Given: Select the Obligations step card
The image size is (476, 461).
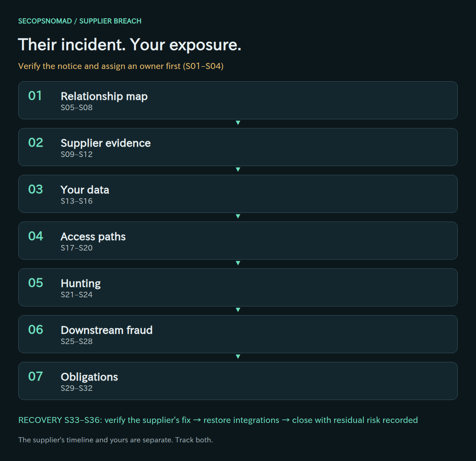Looking at the screenshot, I should click(x=238, y=381).
